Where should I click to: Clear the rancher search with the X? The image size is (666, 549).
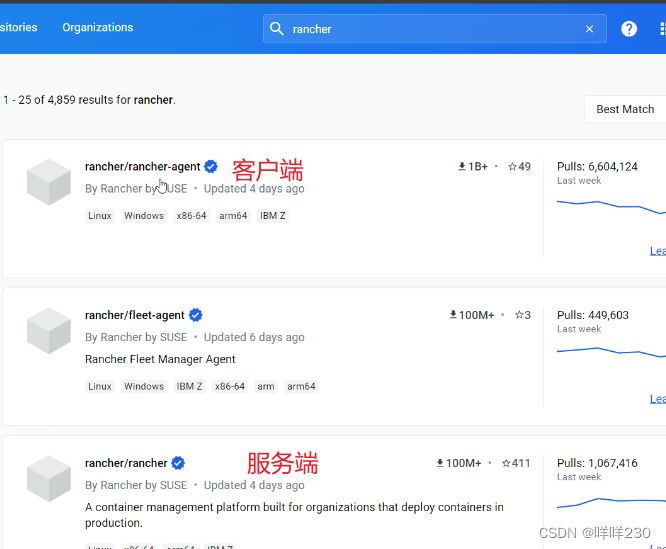589,29
